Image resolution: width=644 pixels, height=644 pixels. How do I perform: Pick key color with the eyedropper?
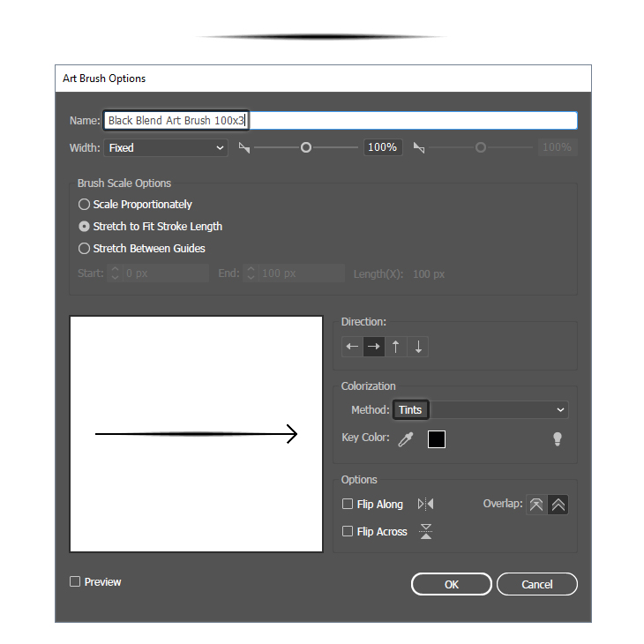(406, 439)
